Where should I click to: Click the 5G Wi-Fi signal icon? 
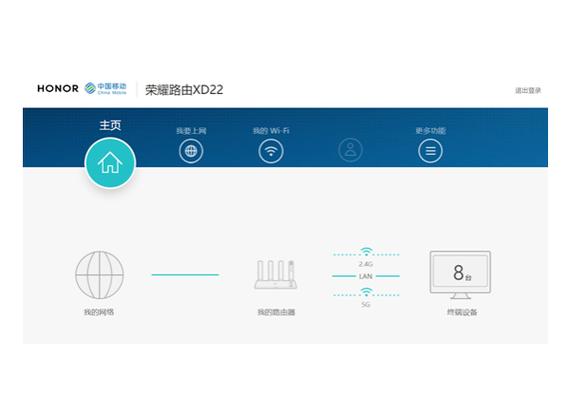366,292
